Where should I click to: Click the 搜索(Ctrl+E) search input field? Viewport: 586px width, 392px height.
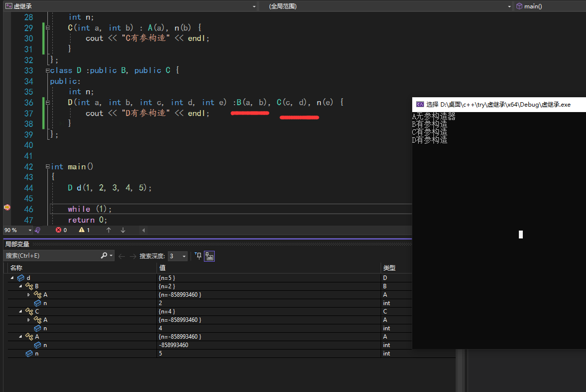(x=49, y=256)
